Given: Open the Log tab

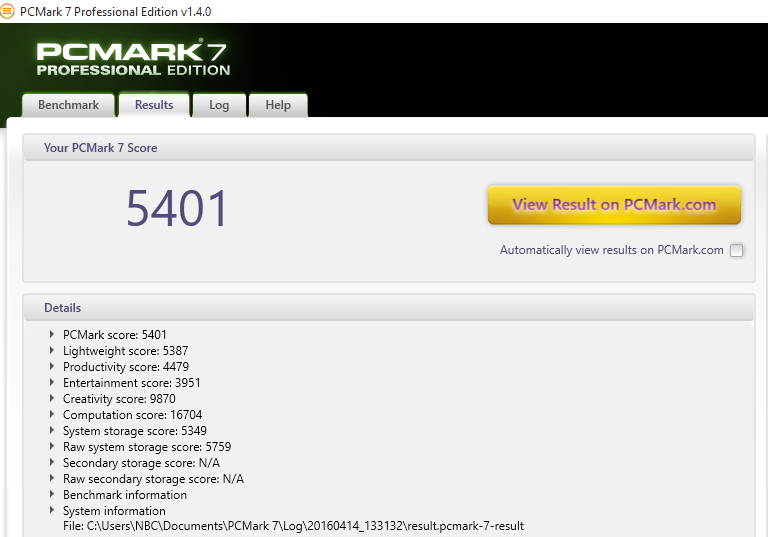Looking at the screenshot, I should point(219,105).
